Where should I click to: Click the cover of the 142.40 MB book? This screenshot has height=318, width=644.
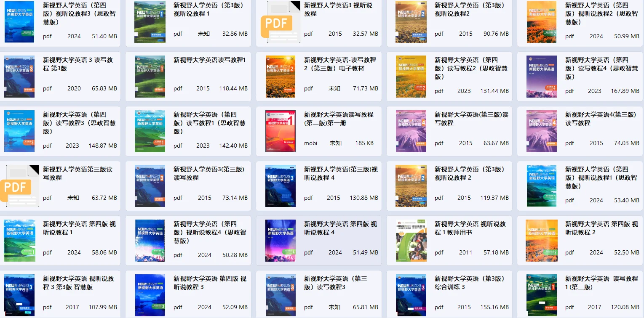click(x=150, y=131)
